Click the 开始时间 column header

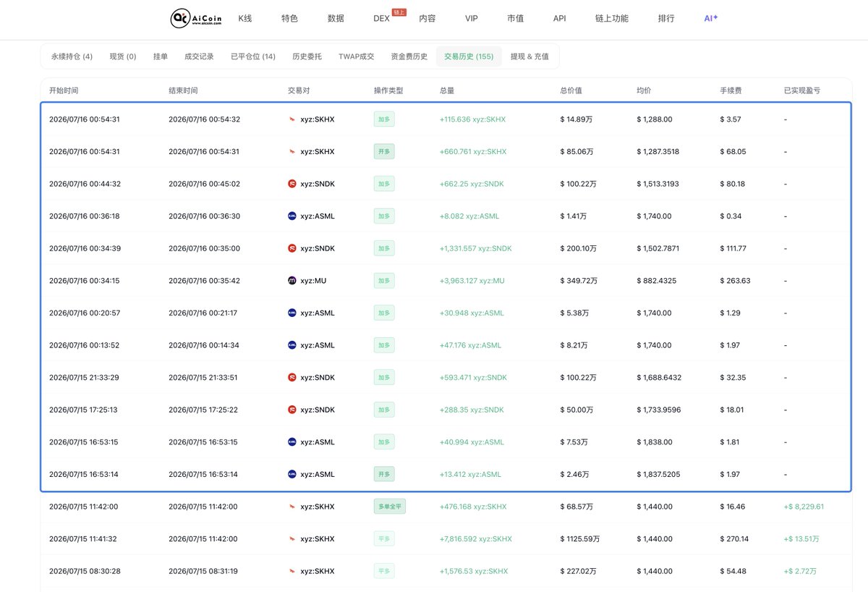pos(64,90)
